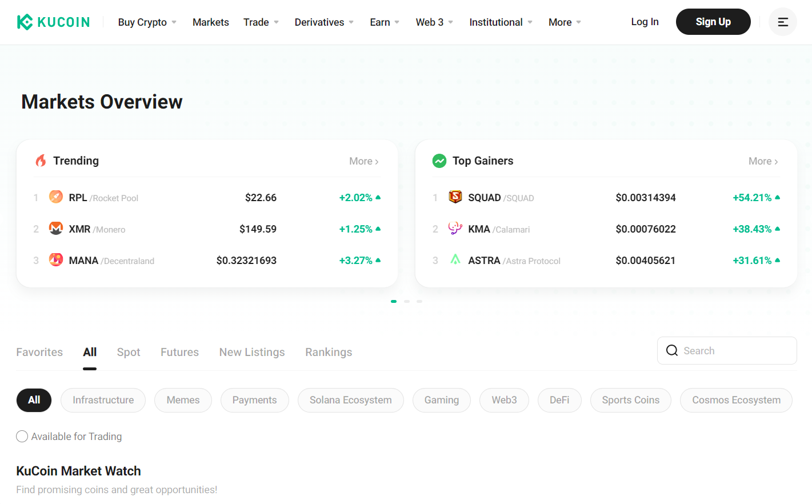This screenshot has width=812, height=504.
Task: Click the +3.27% MANA change value
Action: (x=355, y=261)
